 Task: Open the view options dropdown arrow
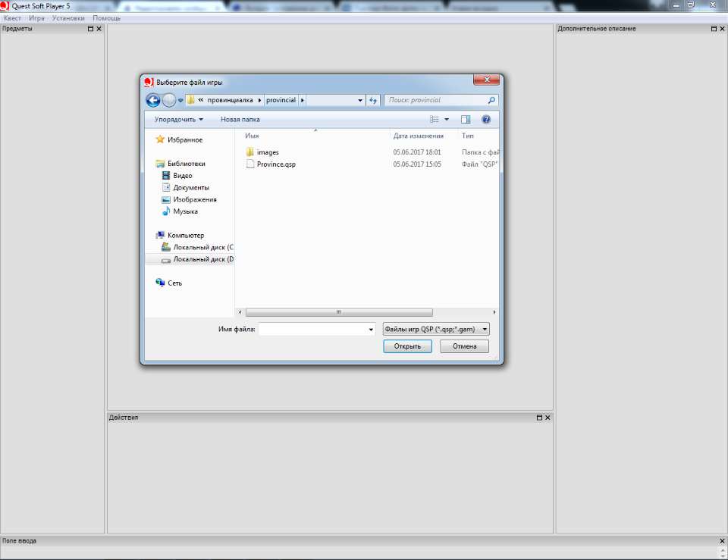447,120
